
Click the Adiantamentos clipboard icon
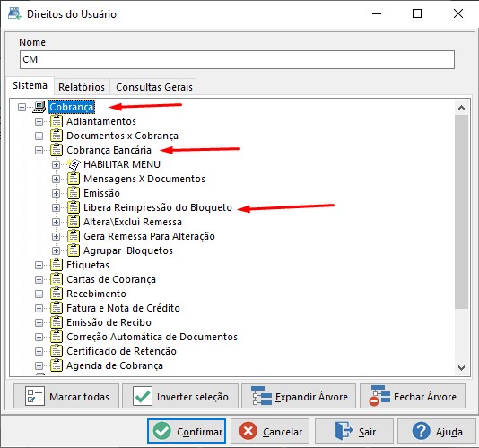57,121
